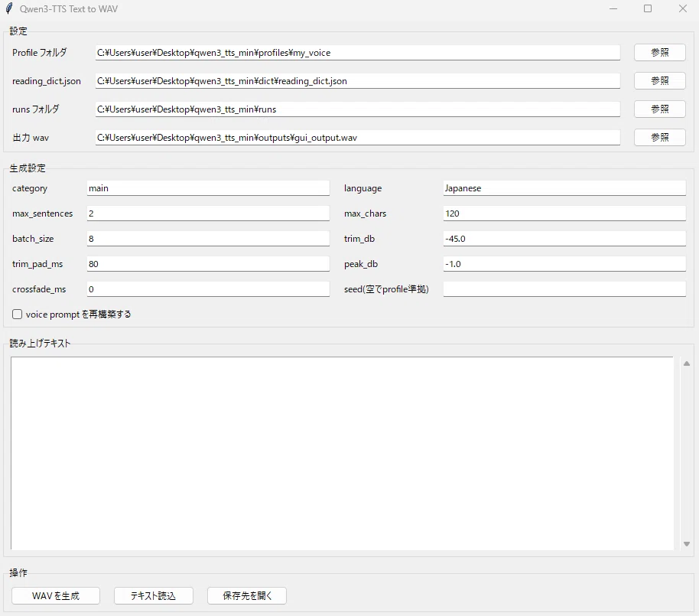Minimize the Qwen3-TTS window
Image resolution: width=699 pixels, height=616 pixels.
(613, 8)
